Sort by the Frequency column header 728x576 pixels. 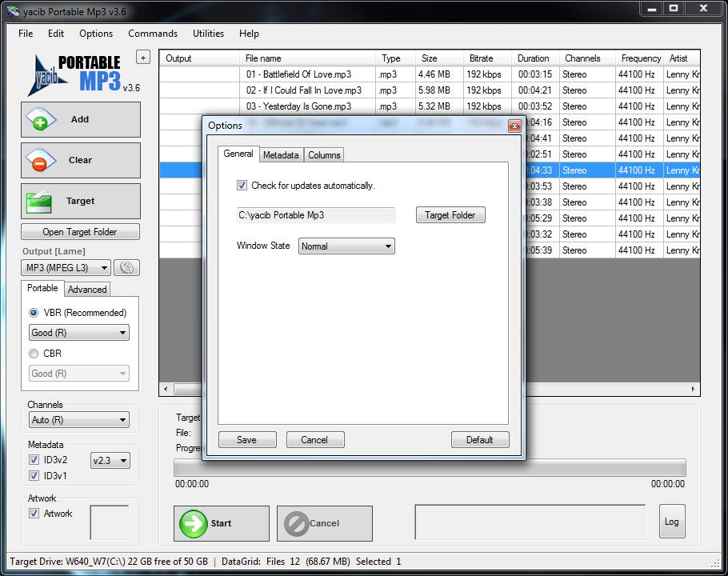click(640, 58)
